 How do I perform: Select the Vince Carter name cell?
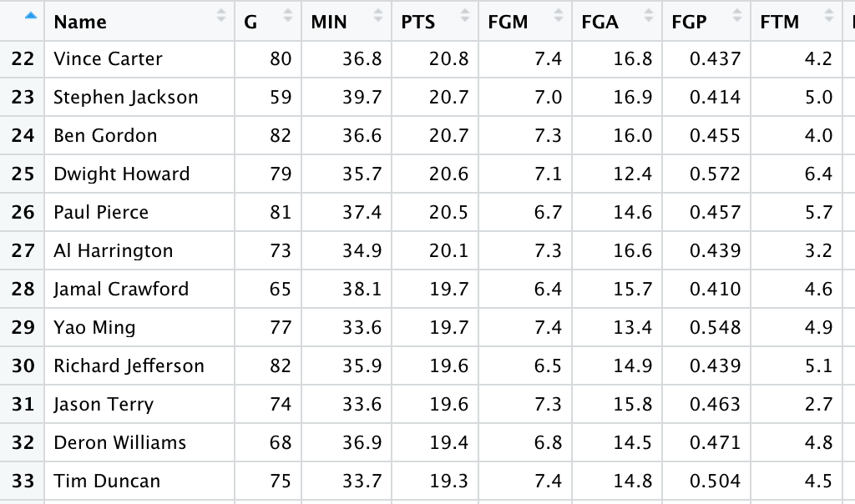[108, 59]
